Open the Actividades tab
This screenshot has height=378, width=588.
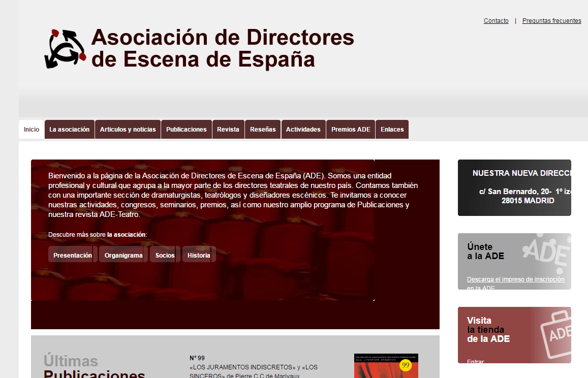(303, 130)
